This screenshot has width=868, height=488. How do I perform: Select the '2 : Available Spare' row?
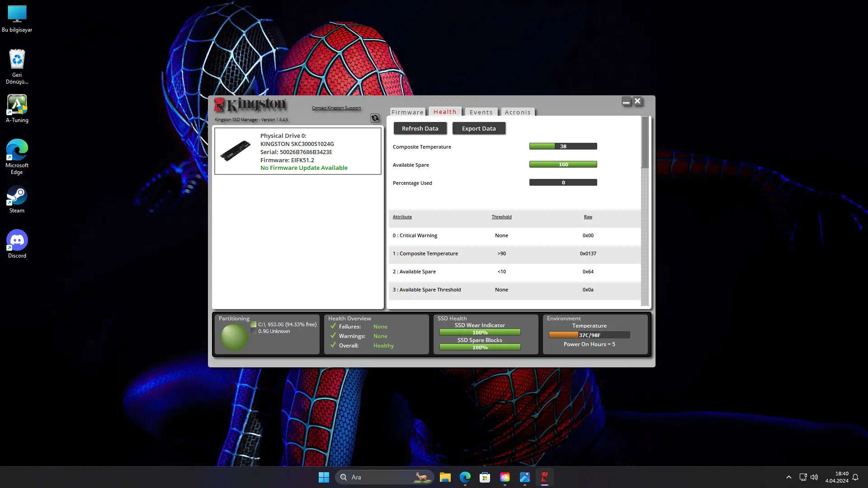point(514,272)
